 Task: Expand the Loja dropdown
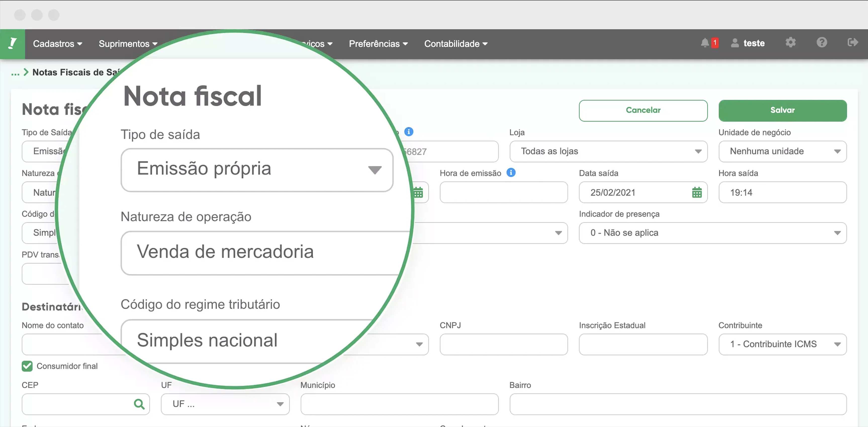(x=608, y=151)
